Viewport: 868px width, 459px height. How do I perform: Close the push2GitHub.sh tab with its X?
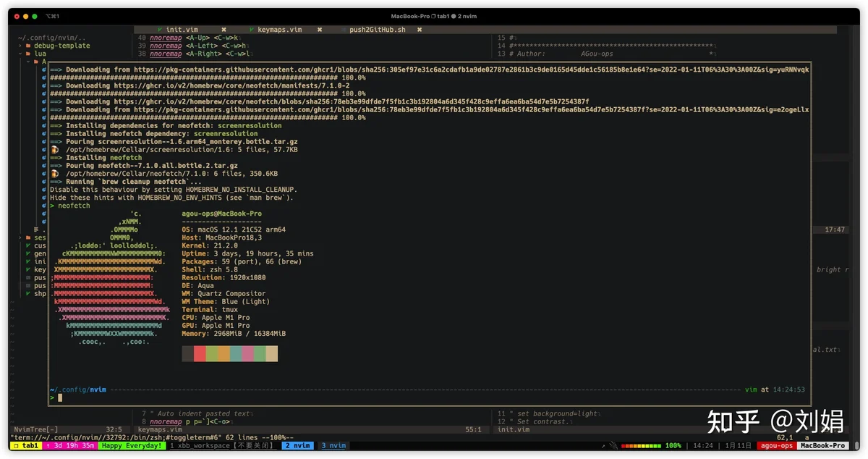(419, 30)
